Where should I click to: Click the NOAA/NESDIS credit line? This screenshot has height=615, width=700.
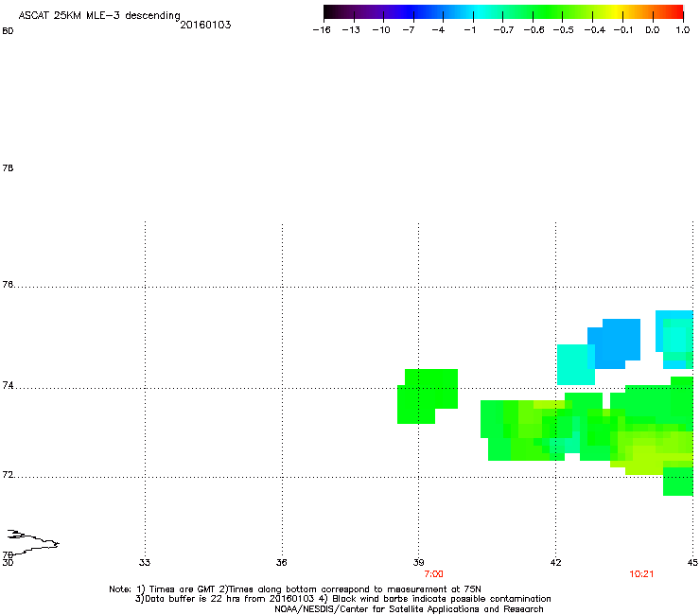pos(409,609)
